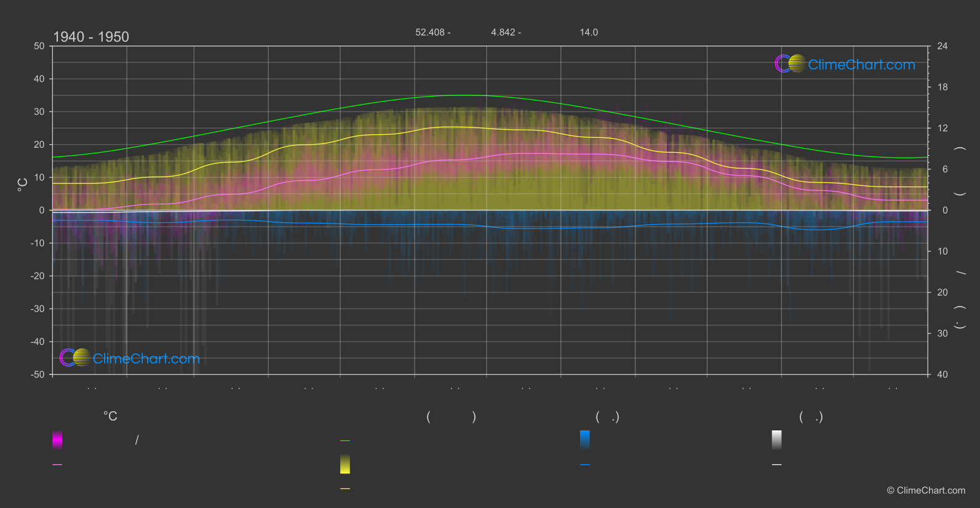Click the yellow gradient legend swatch

coord(345,464)
